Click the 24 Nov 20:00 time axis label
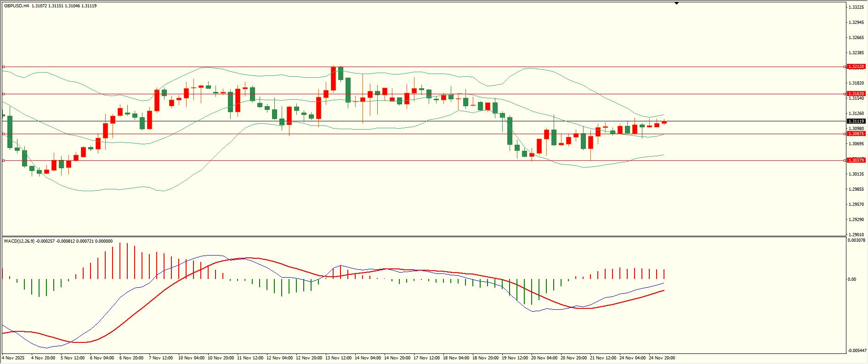Screen dimensions: 868x364 (x=662, y=358)
